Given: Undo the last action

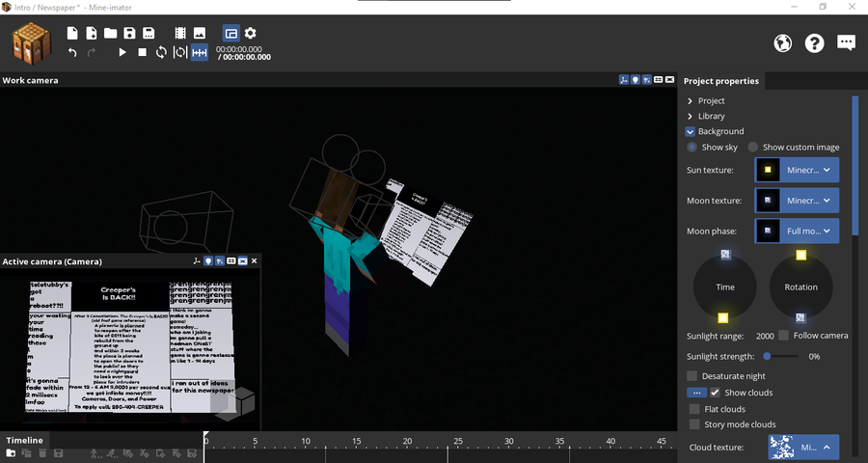Looking at the screenshot, I should pos(72,52).
